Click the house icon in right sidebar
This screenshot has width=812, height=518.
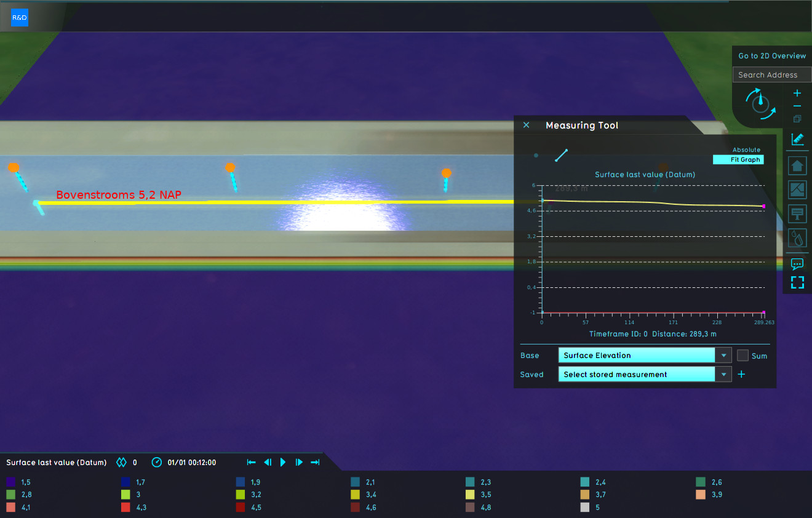(x=797, y=165)
